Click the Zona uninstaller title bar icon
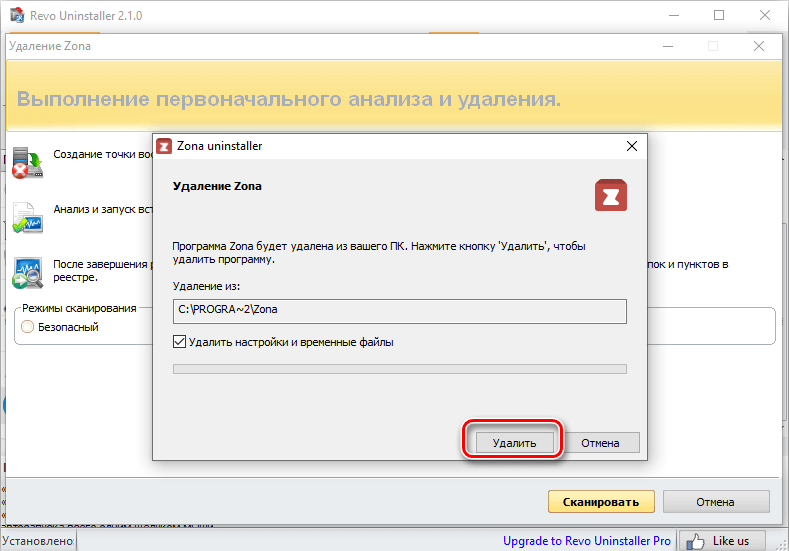 [x=164, y=146]
